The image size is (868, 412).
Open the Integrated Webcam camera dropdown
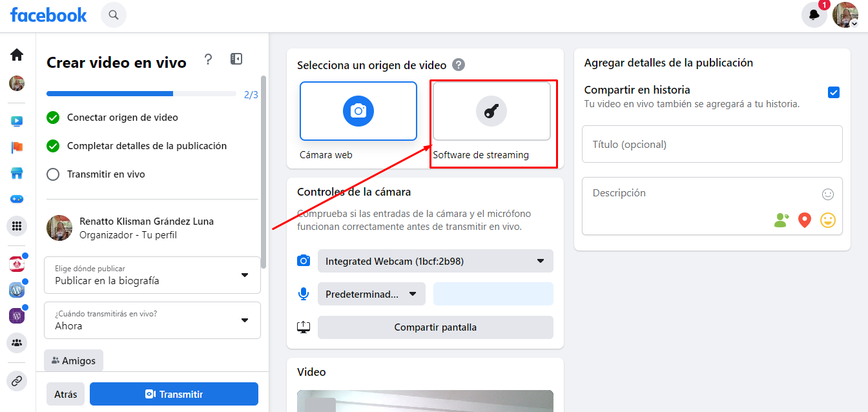coord(435,261)
